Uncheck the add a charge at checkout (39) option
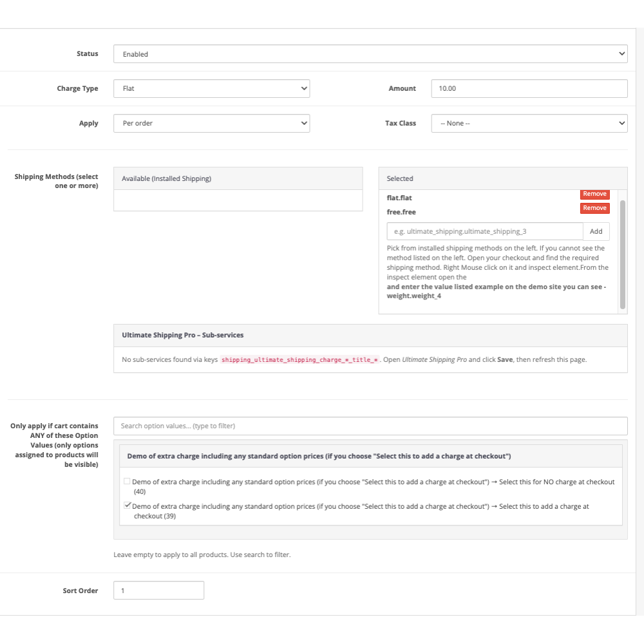This screenshot has width=644, height=644. click(127, 506)
